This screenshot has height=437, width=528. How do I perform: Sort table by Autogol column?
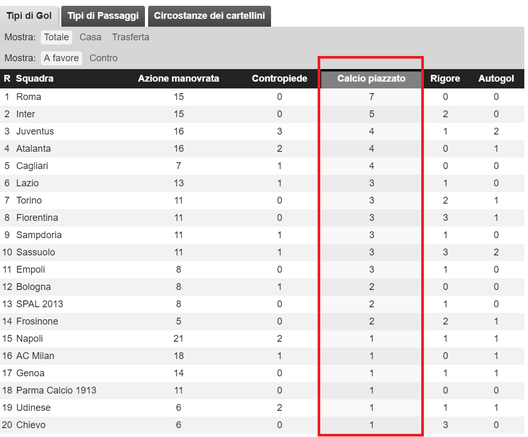(496, 78)
